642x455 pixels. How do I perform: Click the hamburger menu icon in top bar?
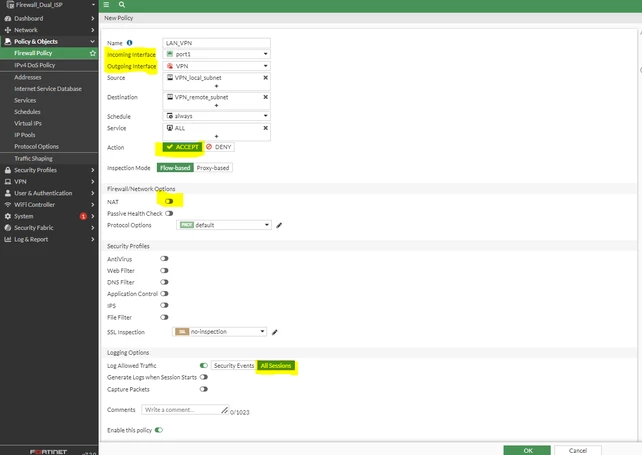coord(106,5)
